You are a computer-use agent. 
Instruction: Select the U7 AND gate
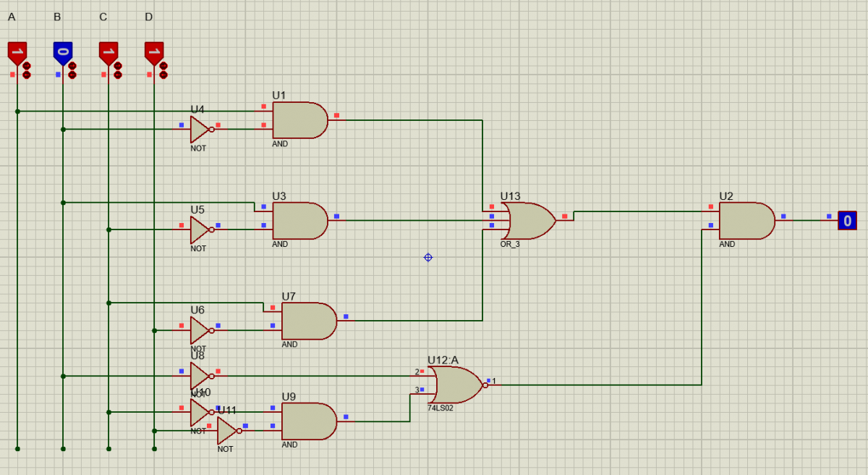(x=308, y=321)
